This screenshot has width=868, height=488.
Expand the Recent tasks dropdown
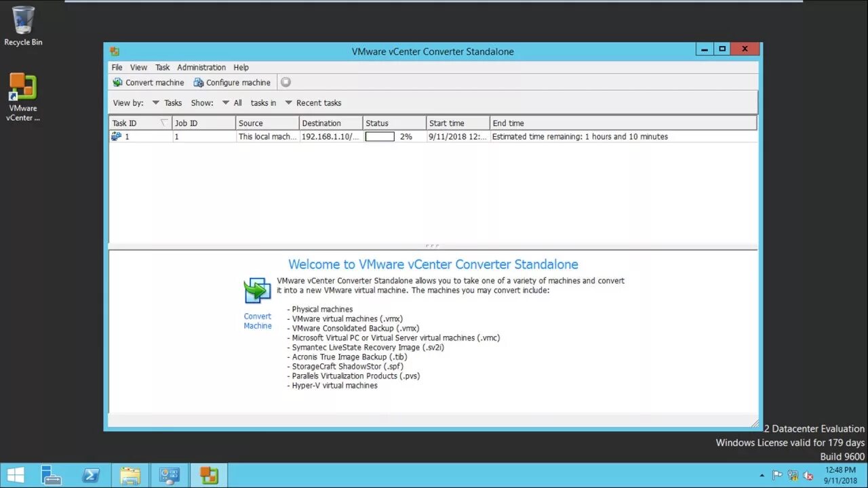pos(313,103)
